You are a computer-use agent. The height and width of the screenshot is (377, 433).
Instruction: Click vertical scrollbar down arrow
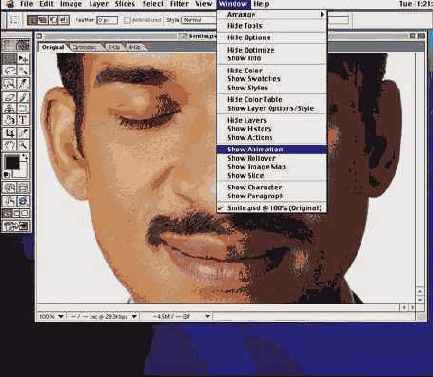pyautogui.click(x=420, y=299)
